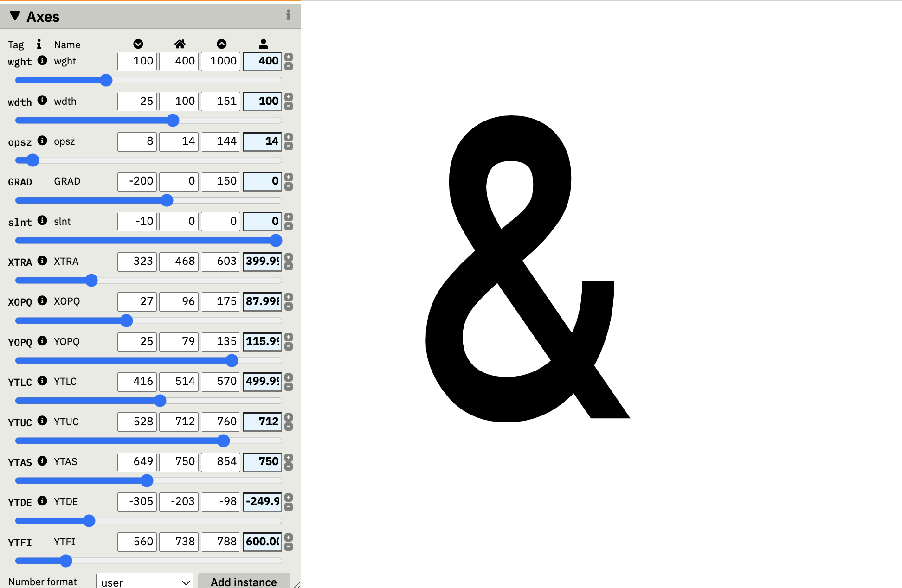Click the minimum values chevron column icon
The width and height of the screenshot is (902, 588).
tap(138, 44)
